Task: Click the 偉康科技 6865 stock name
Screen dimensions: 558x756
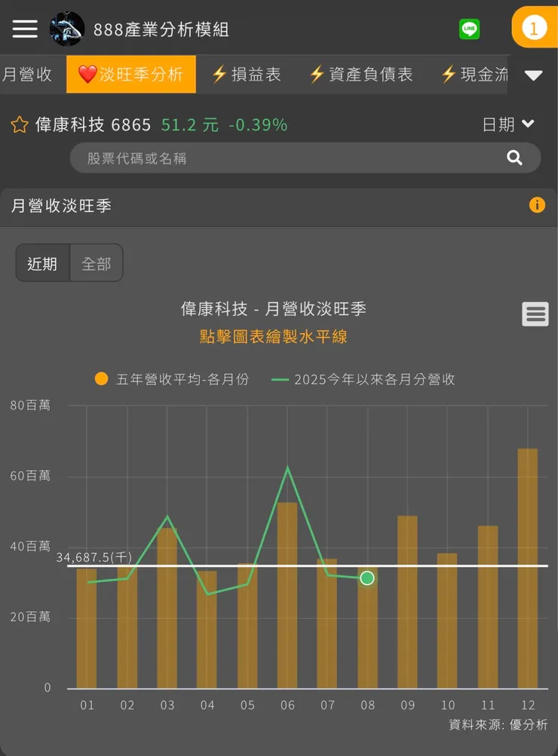Action: 93,125
